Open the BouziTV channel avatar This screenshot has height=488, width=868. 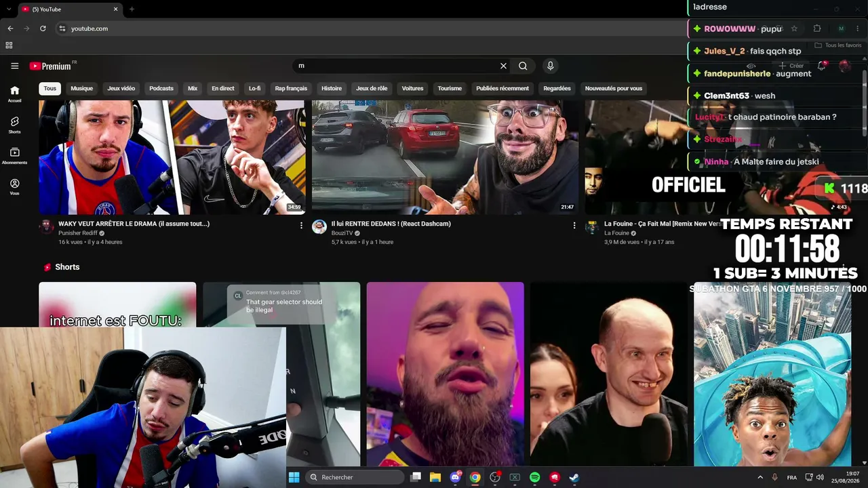(x=319, y=226)
